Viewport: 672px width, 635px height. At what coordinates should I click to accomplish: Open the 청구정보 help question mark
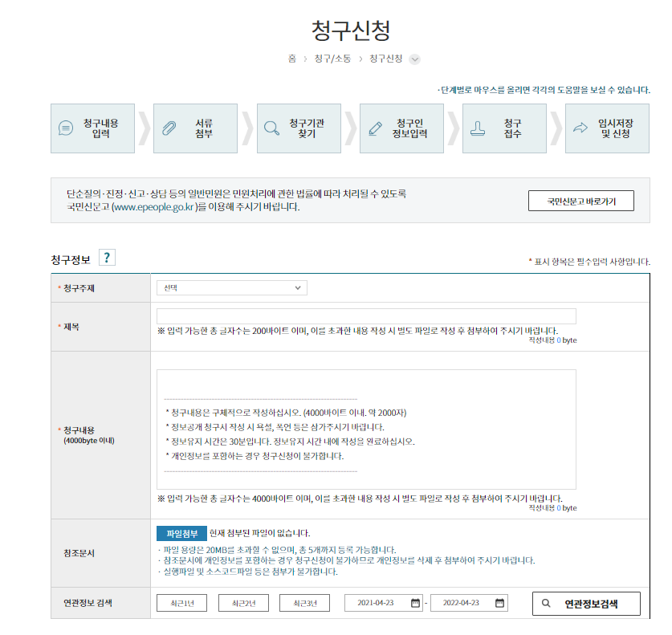pyautogui.click(x=105, y=257)
